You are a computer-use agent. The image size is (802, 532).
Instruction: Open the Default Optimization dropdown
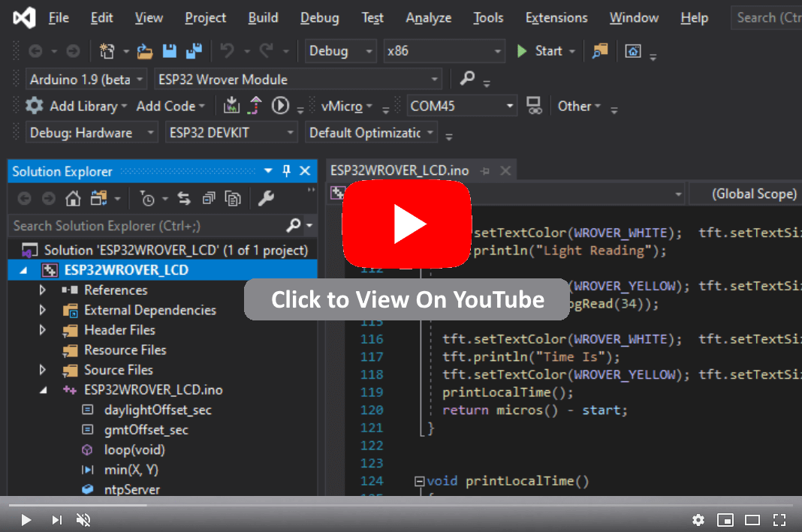coord(371,133)
